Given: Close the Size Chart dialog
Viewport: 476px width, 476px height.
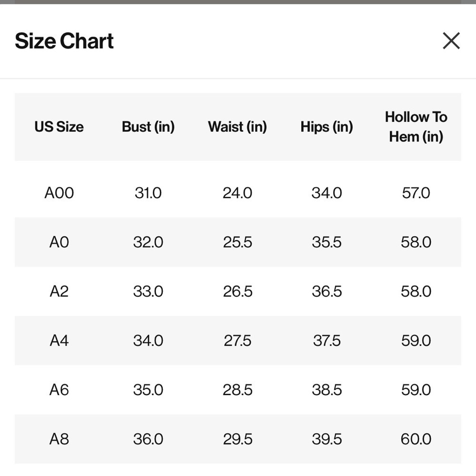Looking at the screenshot, I should 451,40.
